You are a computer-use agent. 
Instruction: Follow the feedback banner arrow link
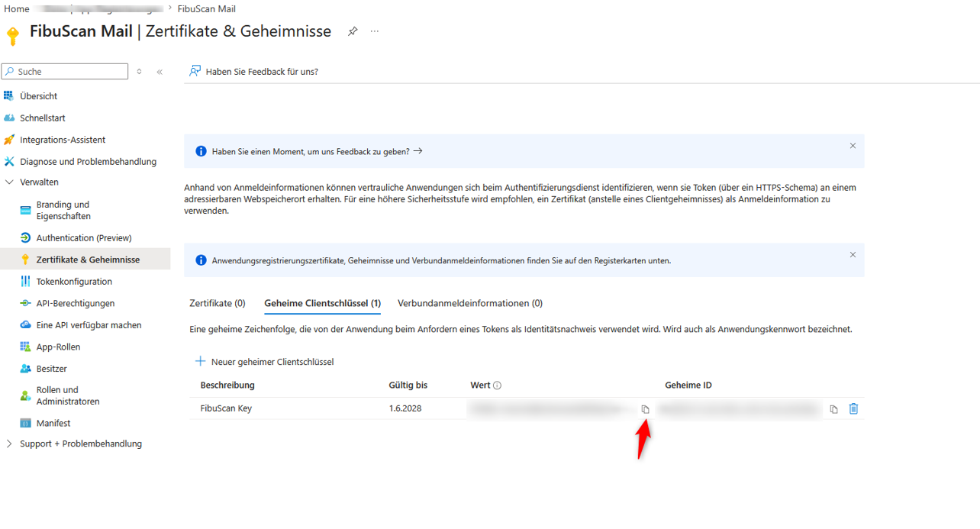(417, 151)
